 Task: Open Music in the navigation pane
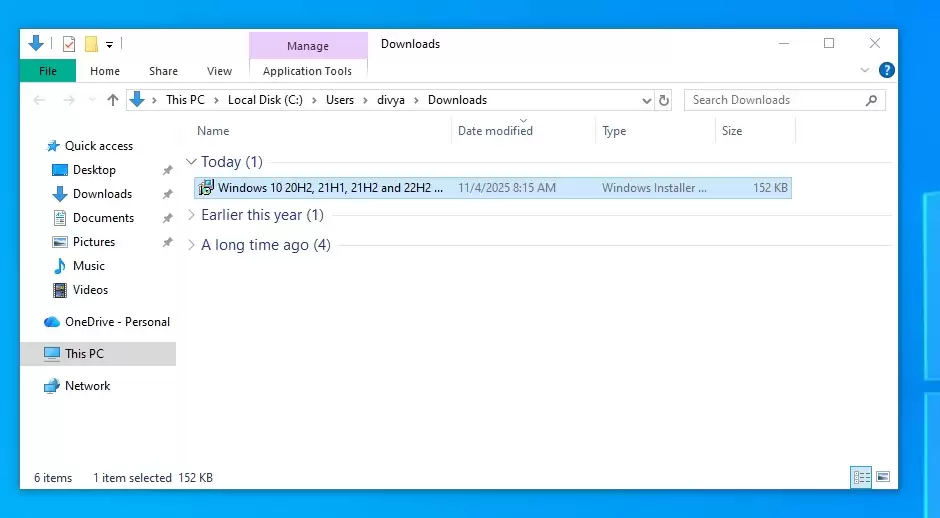[x=89, y=266]
